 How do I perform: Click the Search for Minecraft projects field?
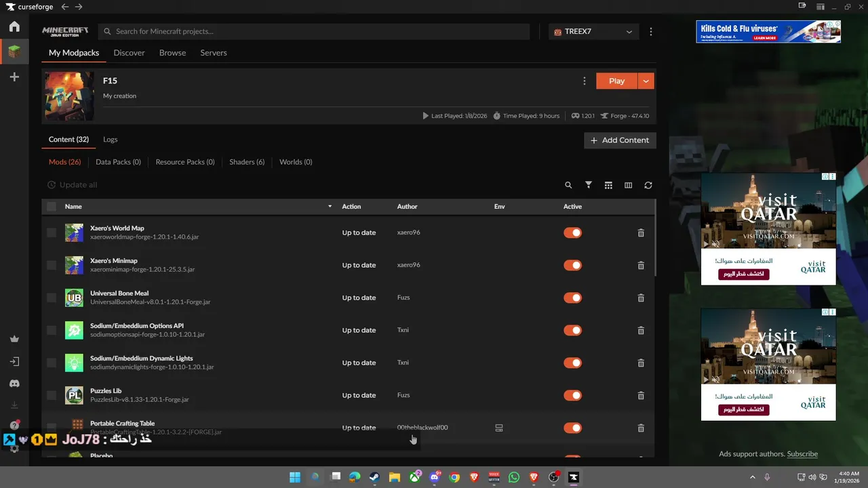pyautogui.click(x=314, y=32)
